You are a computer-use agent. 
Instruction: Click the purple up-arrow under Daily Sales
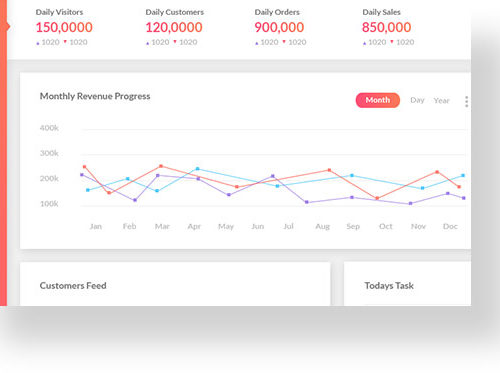pyautogui.click(x=364, y=43)
